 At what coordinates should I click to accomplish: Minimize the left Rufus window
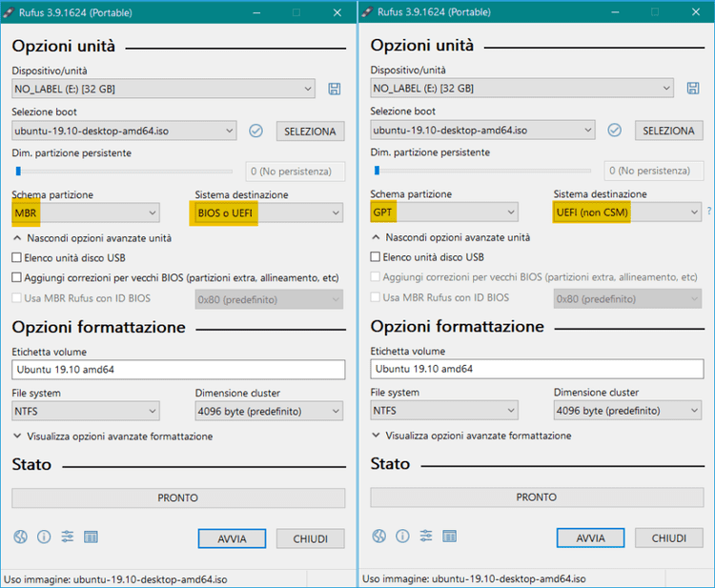click(256, 12)
